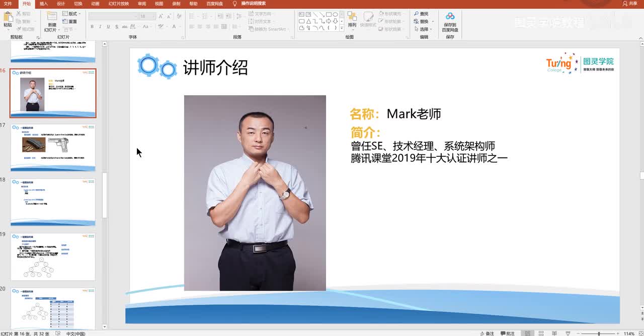Screen dimensions: 644x336
Task: Open the font name combo box
Action: pyautogui.click(x=113, y=16)
